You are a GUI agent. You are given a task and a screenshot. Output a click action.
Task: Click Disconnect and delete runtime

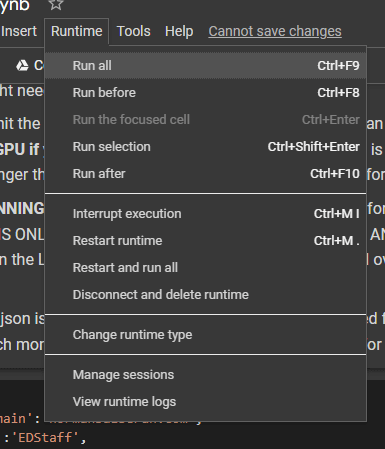pos(206,295)
